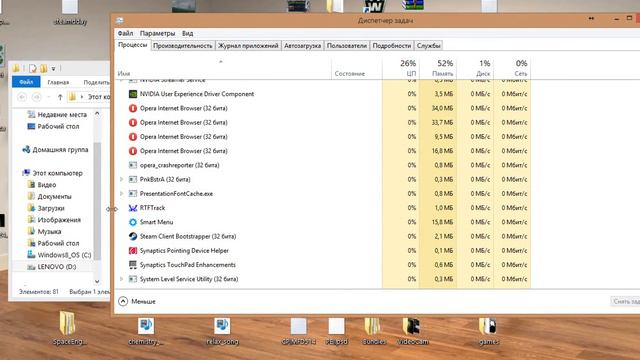This screenshot has width=640, height=360.
Task: Sort processes by Память column
Action: pos(438,68)
